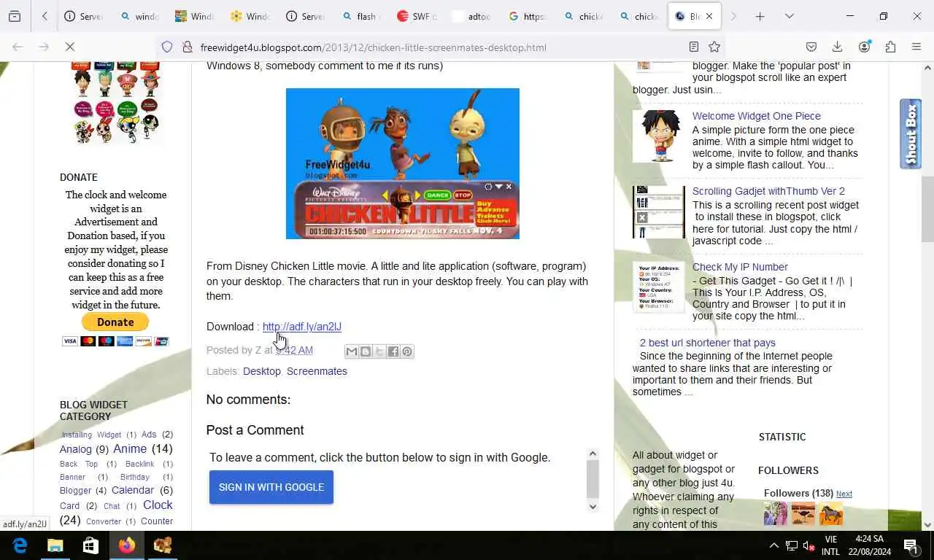
Task: Expand the list all tabs chevron
Action: click(x=790, y=16)
